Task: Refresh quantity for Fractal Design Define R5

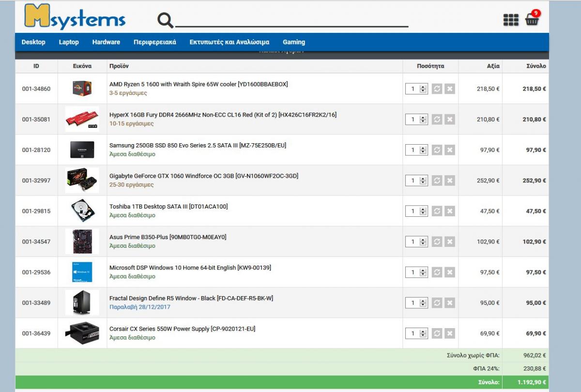Action: 437,303
